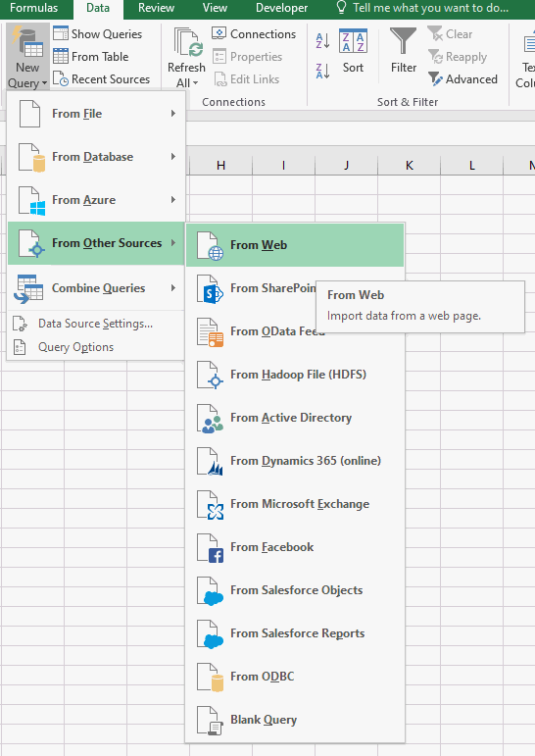Open the Formulas ribbon tab
The width and height of the screenshot is (535, 756).
pyautogui.click(x=33, y=8)
